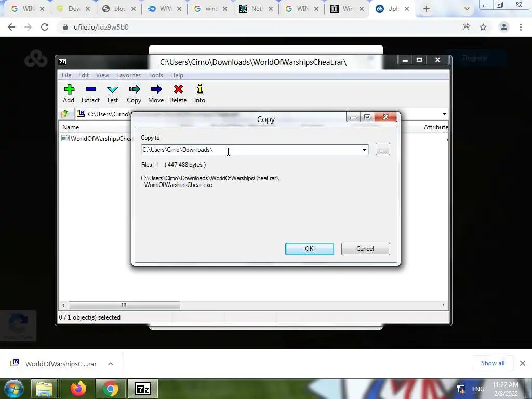Open Windows Explorer from the taskbar
Screen dimensions: 532x399
[x=44, y=389]
